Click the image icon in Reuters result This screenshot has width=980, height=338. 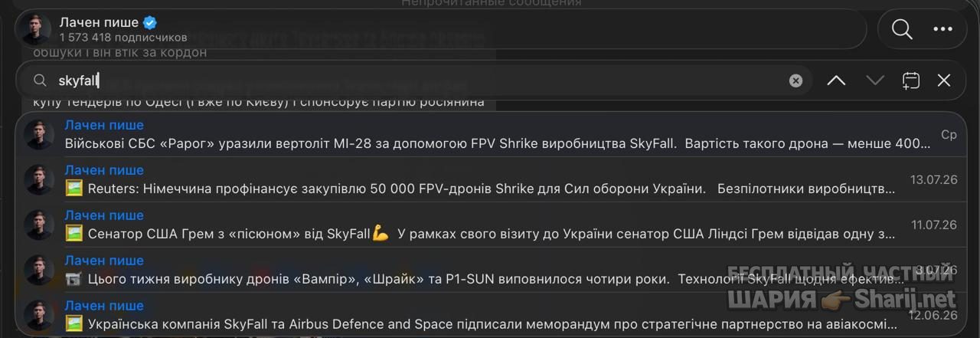(x=73, y=189)
